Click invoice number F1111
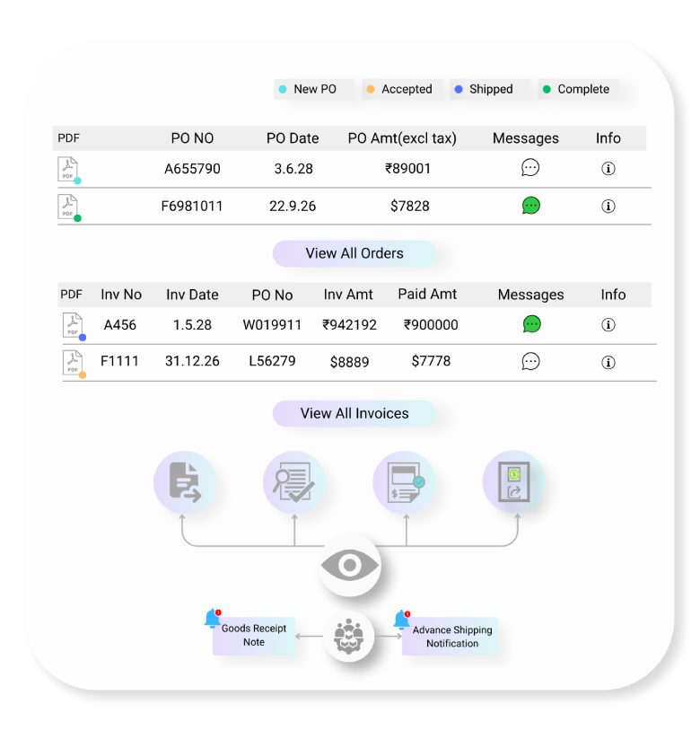This screenshot has width=700, height=731. click(x=119, y=361)
